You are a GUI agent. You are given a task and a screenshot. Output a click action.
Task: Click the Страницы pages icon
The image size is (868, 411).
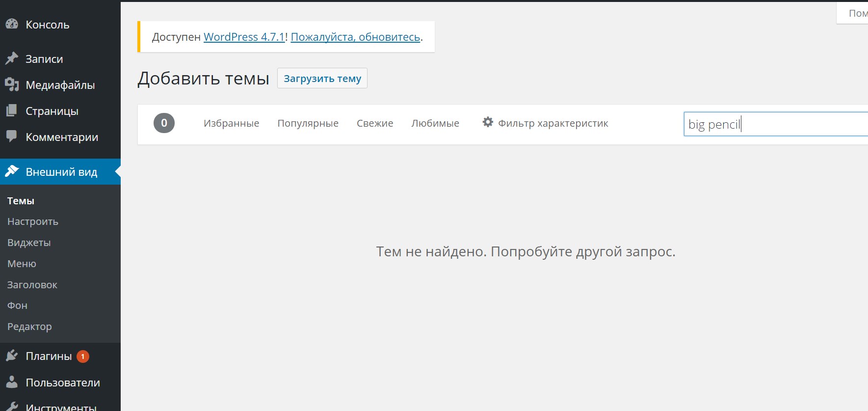click(x=12, y=110)
